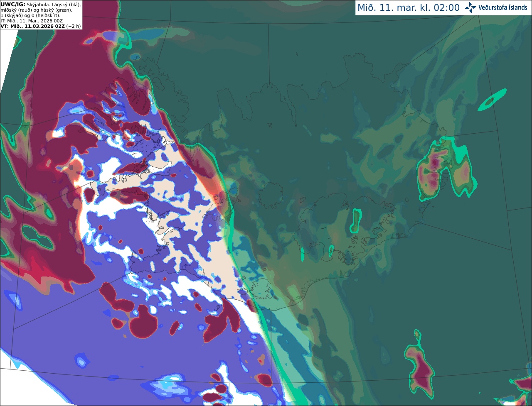Screen dimensions: 532x406
Task: Click the "VT: Mið.. 11.03.2026 02Z (+2 h)" line
Action: [41, 26]
